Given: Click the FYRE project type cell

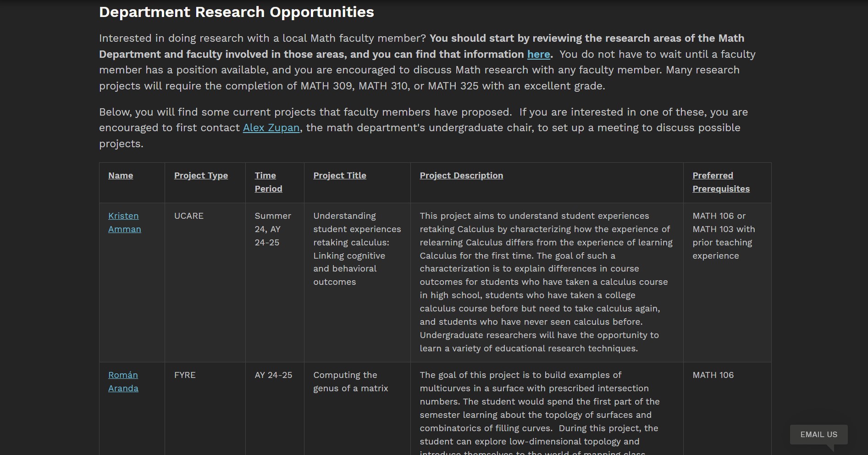Looking at the screenshot, I should pos(185,375).
